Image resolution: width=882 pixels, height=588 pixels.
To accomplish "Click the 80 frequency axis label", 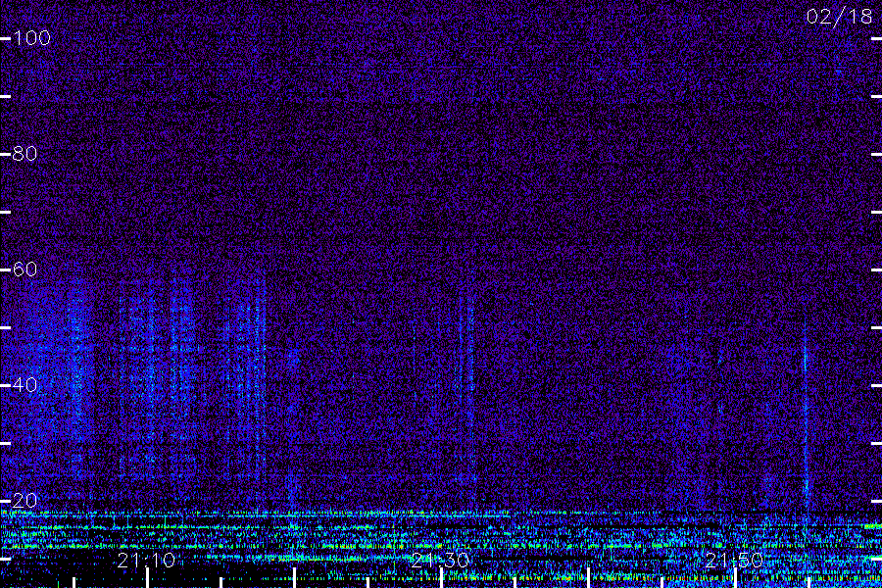I will 24,154.
